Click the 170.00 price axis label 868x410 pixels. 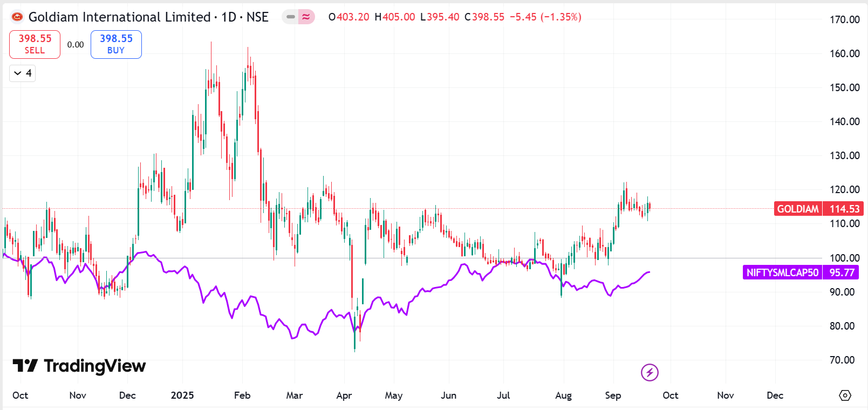point(845,19)
